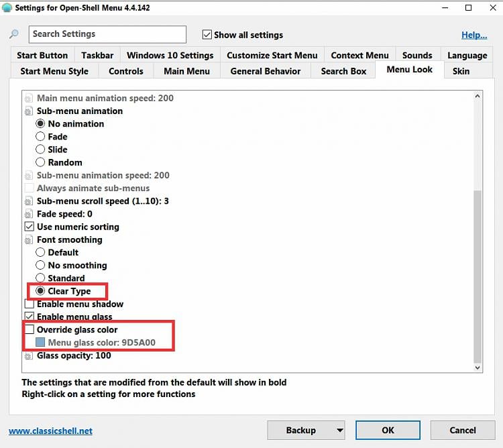Image resolution: width=503 pixels, height=448 pixels.
Task: Go to the Main Menu tab
Action: pyautogui.click(x=186, y=71)
